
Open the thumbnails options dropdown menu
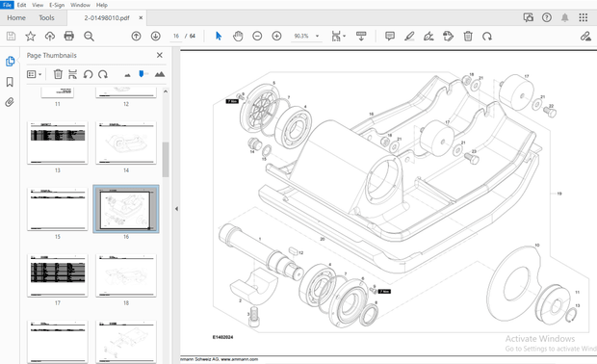[34, 74]
